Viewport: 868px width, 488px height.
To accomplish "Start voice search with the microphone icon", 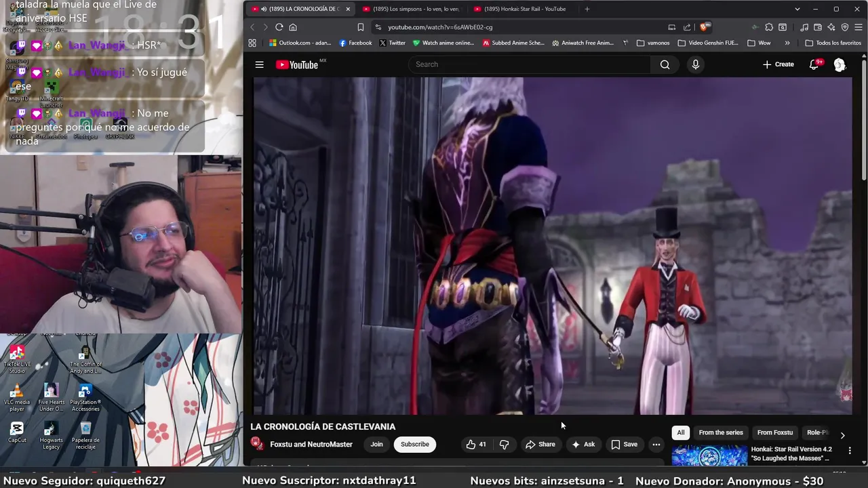I will pos(695,64).
